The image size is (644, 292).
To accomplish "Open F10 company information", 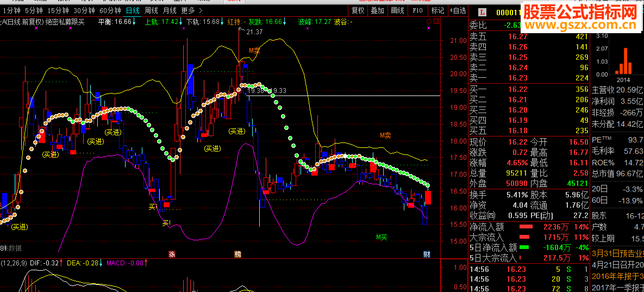I will point(418,10).
